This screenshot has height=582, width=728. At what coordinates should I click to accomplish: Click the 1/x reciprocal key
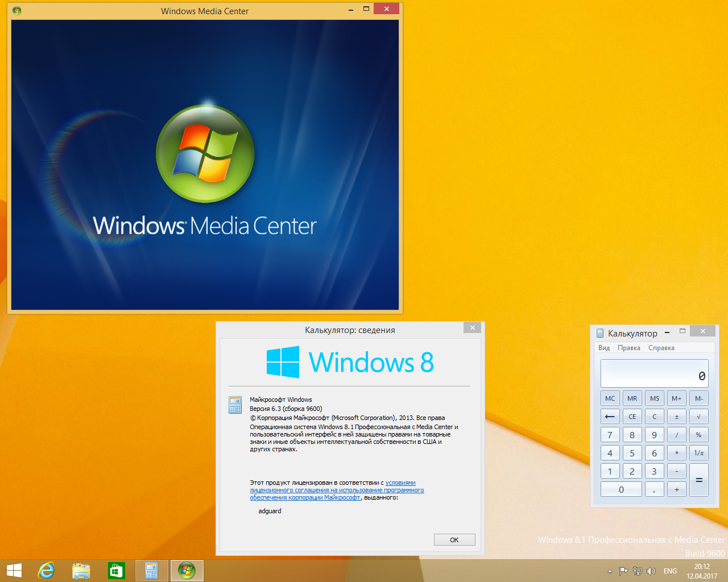click(x=699, y=453)
